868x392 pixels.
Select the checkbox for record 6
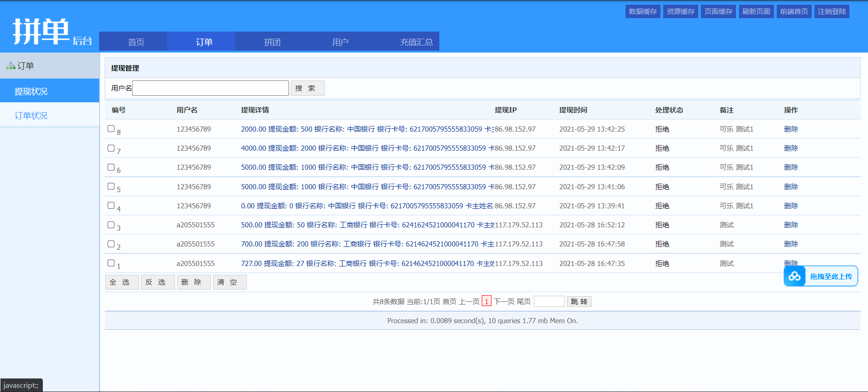point(111,167)
